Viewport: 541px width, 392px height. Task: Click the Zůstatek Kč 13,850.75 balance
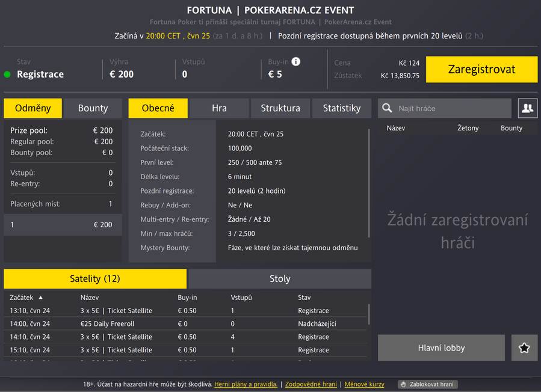pyautogui.click(x=400, y=76)
